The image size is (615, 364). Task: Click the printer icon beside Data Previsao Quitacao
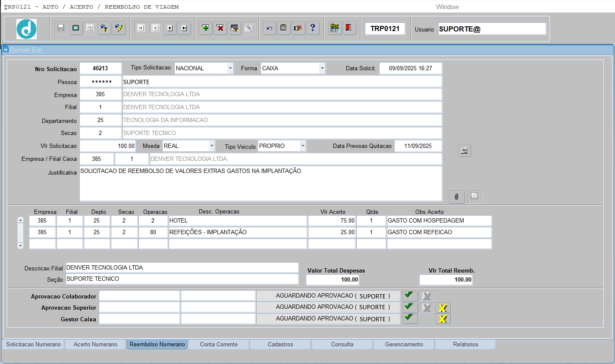pos(464,151)
